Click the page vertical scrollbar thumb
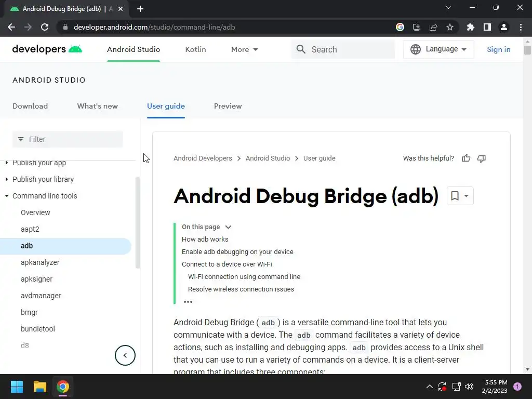Image resolution: width=532 pixels, height=399 pixels. click(x=527, y=50)
